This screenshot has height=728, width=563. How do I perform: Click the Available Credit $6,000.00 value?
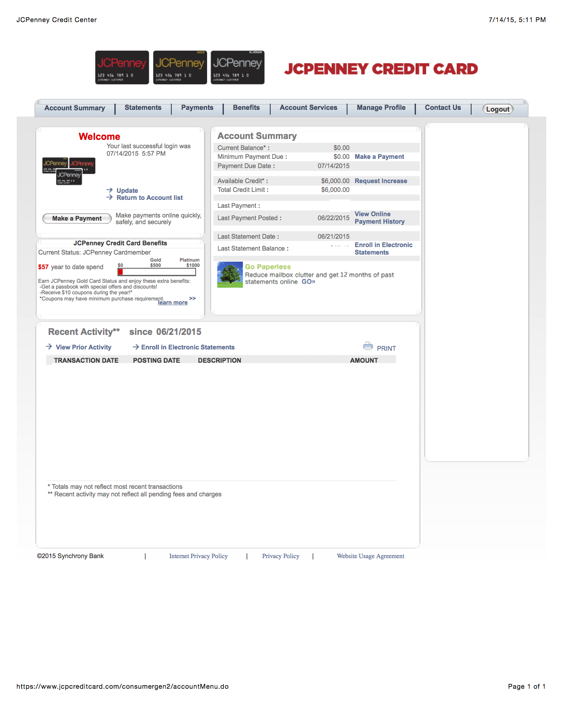335,181
